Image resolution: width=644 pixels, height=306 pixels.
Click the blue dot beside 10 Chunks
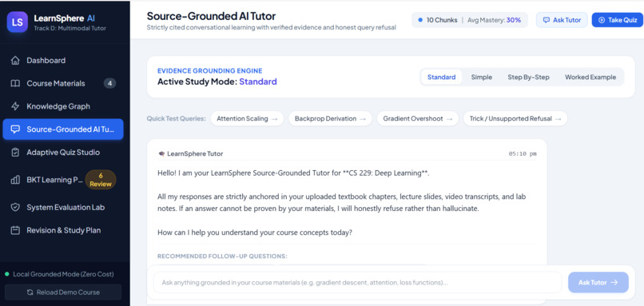[420, 20]
